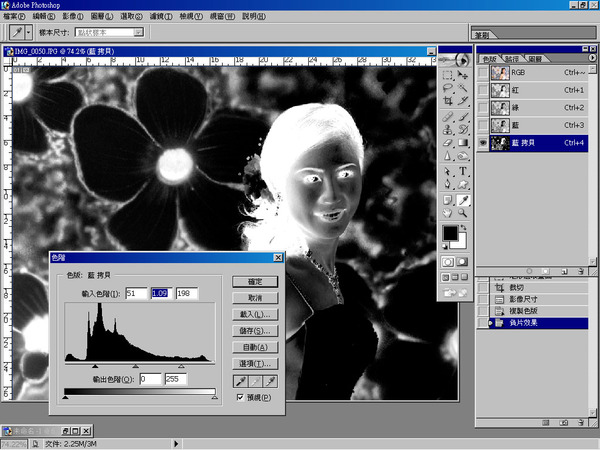This screenshot has width=600, height=450.
Task: Select the Type (T) tool
Action: pyautogui.click(x=465, y=170)
